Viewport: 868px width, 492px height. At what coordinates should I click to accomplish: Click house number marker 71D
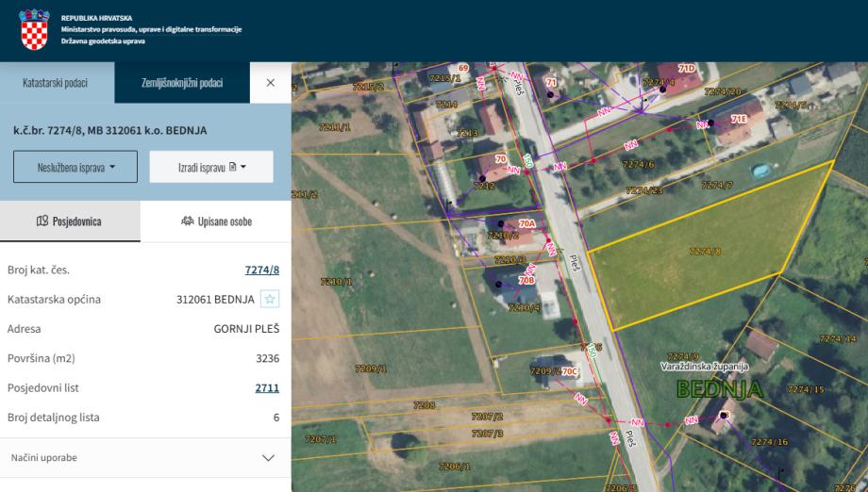[687, 69]
